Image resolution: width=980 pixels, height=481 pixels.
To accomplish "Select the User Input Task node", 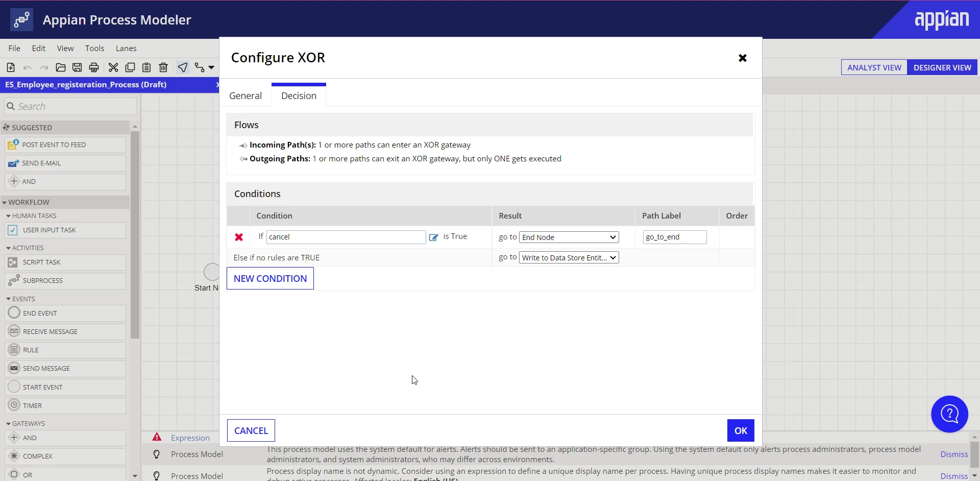I will click(x=65, y=230).
